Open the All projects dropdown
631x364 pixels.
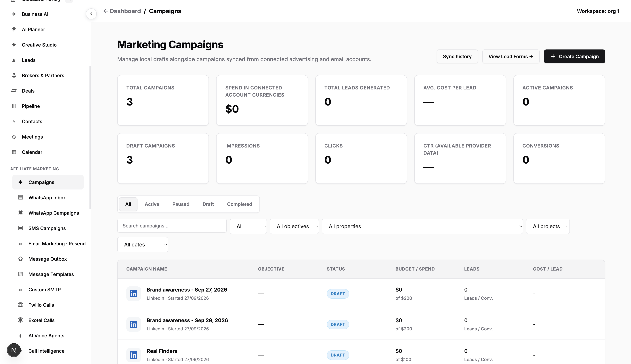(548, 226)
